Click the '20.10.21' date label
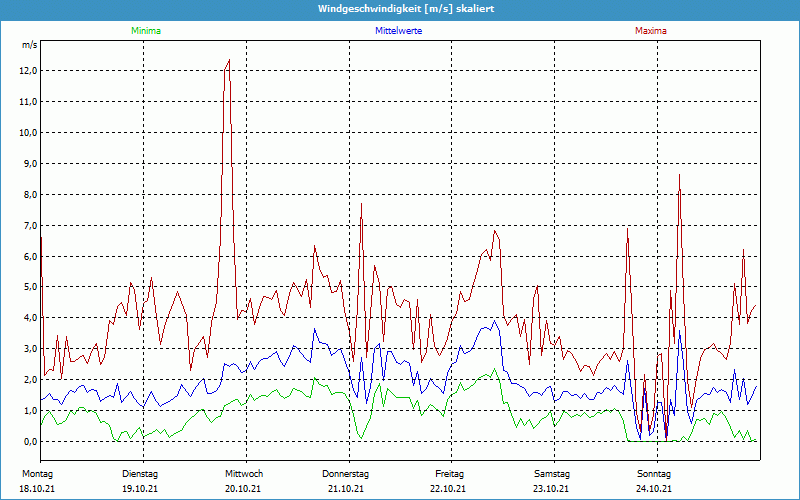 243,489
